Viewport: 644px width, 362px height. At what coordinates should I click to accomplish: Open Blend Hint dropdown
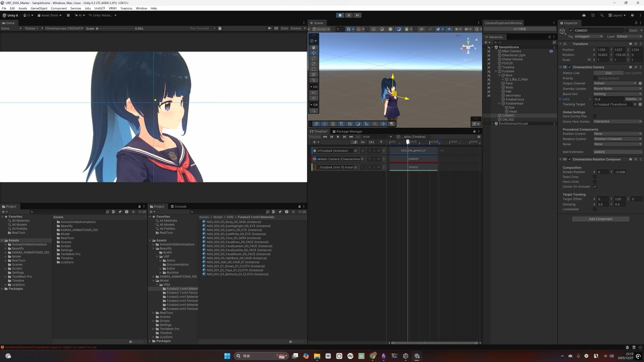[618, 94]
